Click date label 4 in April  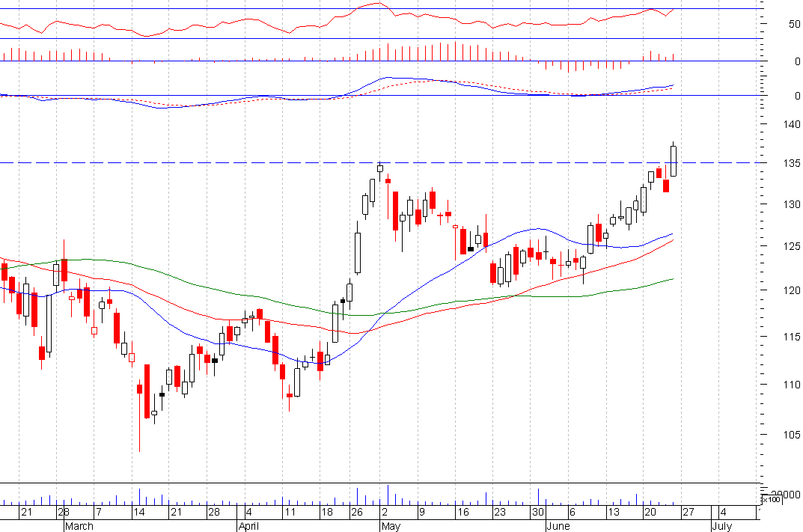tap(249, 512)
